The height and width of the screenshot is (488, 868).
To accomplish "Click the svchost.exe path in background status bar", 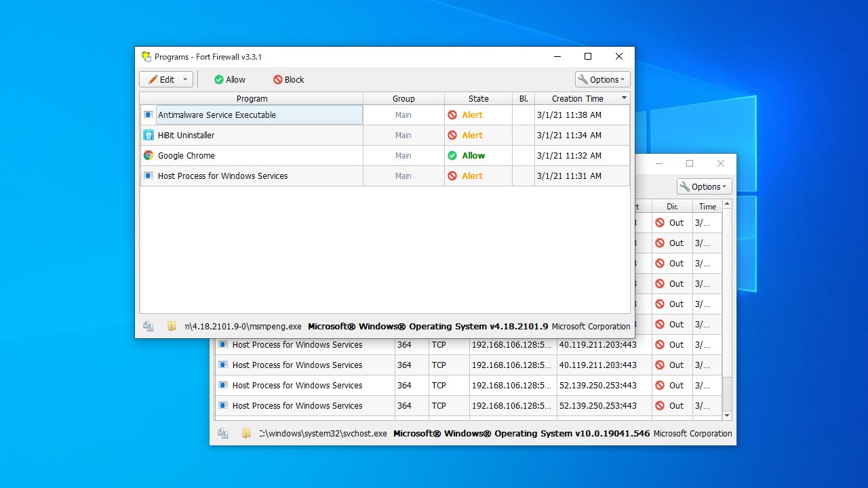I will (323, 433).
